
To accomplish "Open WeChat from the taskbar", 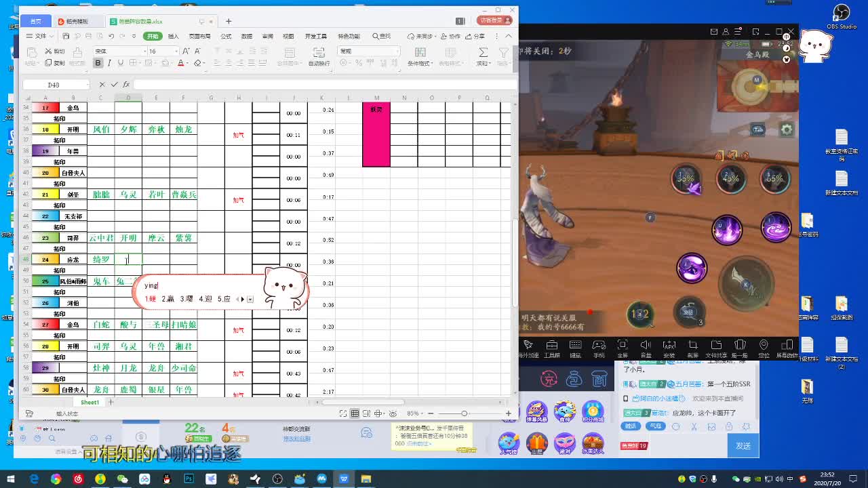I will point(122,479).
